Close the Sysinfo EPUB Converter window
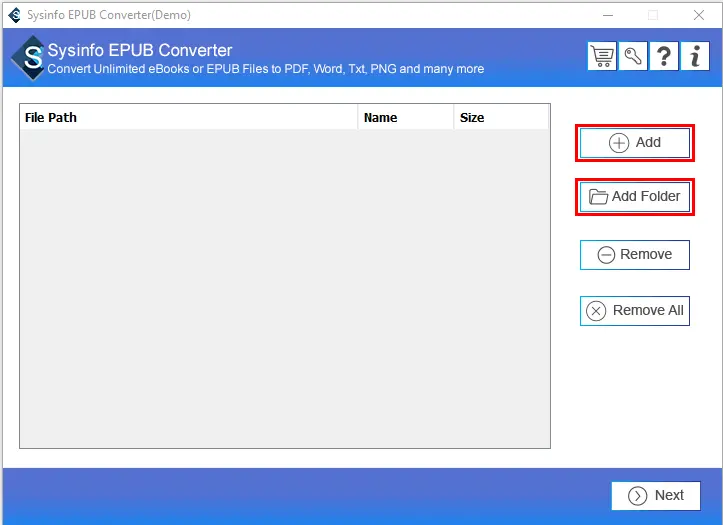Screen dimensions: 723x525 click(x=699, y=15)
